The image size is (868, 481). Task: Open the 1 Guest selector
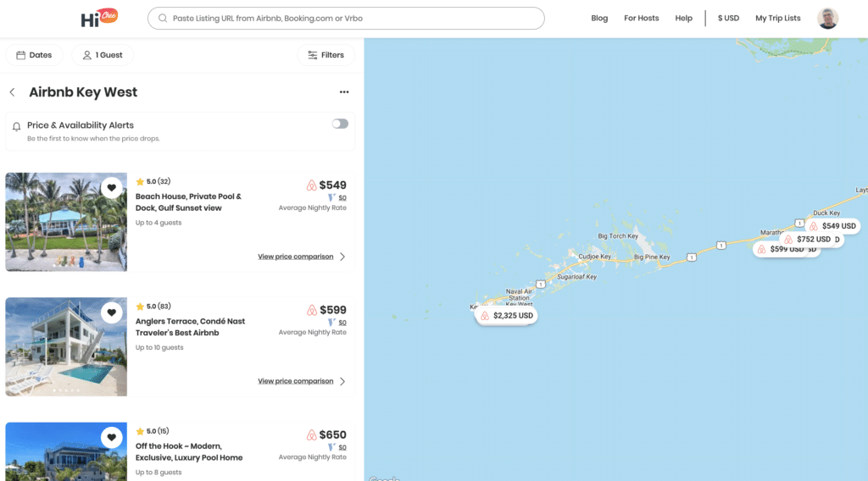tap(103, 55)
